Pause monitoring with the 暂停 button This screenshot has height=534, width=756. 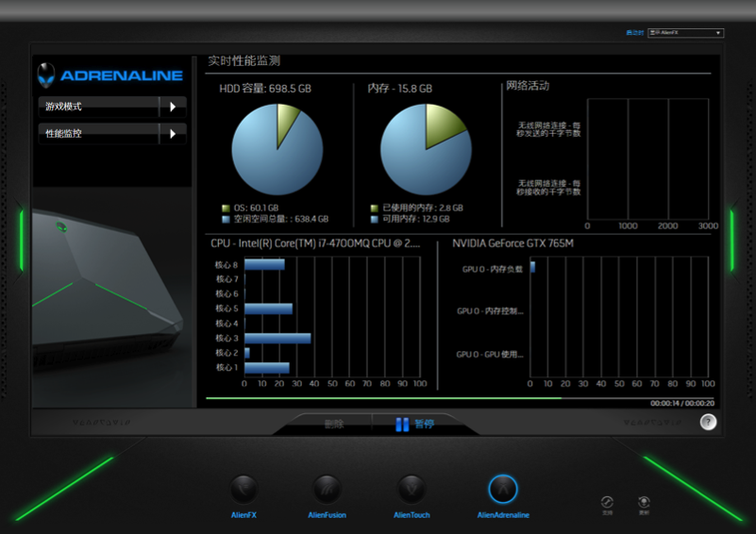(415, 425)
